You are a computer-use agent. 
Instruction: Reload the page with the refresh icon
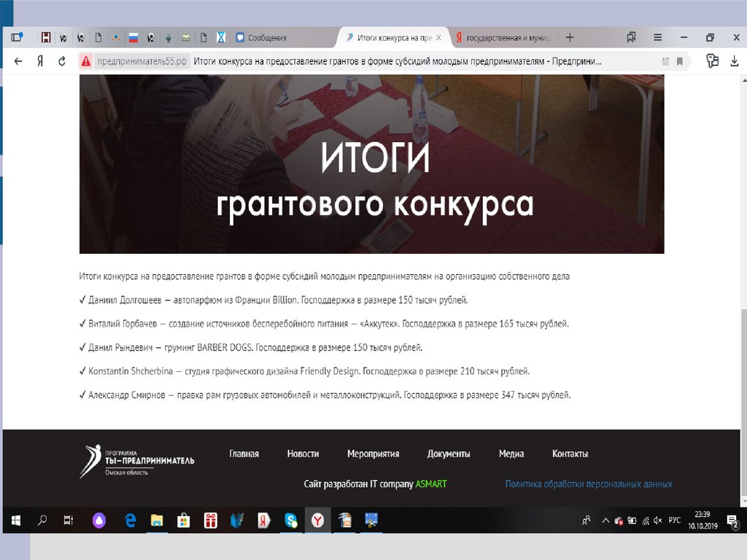(x=62, y=61)
